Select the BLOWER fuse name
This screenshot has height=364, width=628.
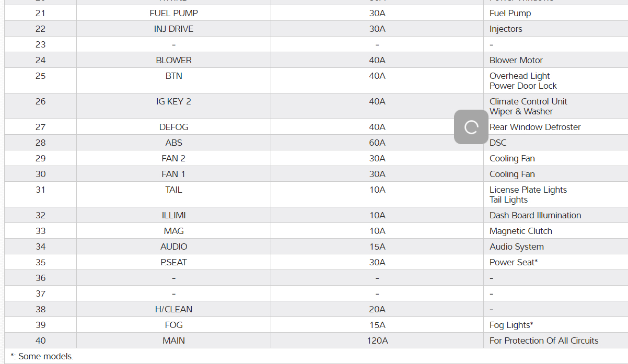click(173, 60)
